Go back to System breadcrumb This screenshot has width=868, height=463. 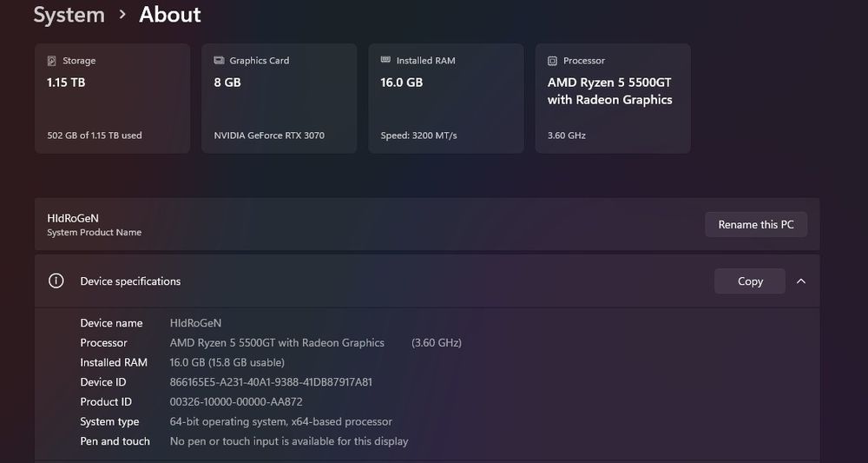pyautogui.click(x=69, y=15)
